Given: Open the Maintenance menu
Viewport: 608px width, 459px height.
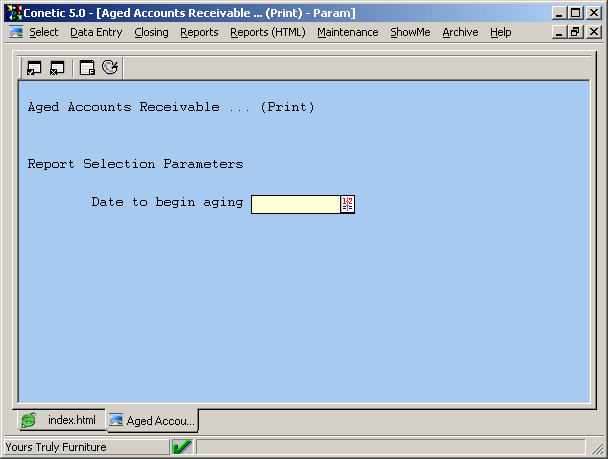Looking at the screenshot, I should [x=347, y=32].
